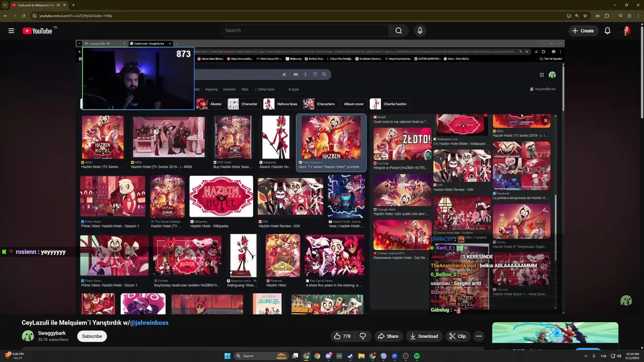The height and width of the screenshot is (362, 644).
Task: Open a new Chrome tab
Action: coord(73,5)
